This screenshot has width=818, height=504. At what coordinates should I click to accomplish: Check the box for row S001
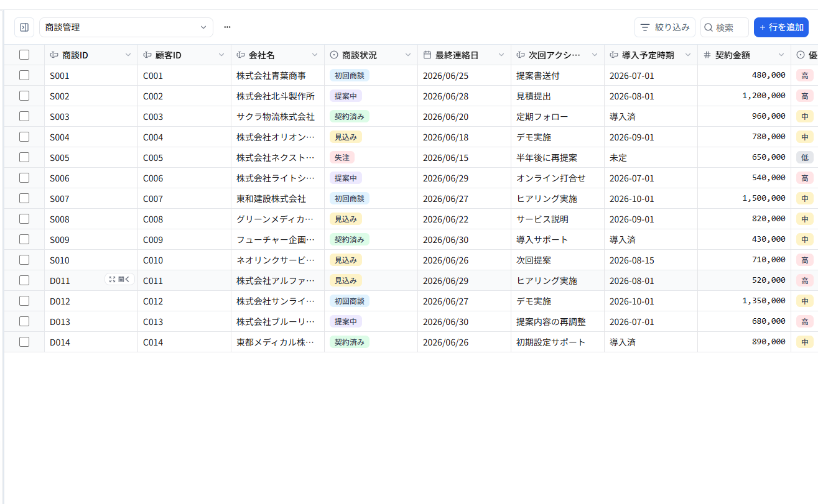pyautogui.click(x=24, y=75)
